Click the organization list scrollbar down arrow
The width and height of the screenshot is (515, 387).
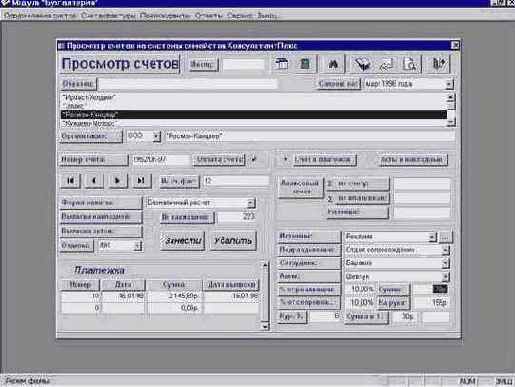(451, 123)
